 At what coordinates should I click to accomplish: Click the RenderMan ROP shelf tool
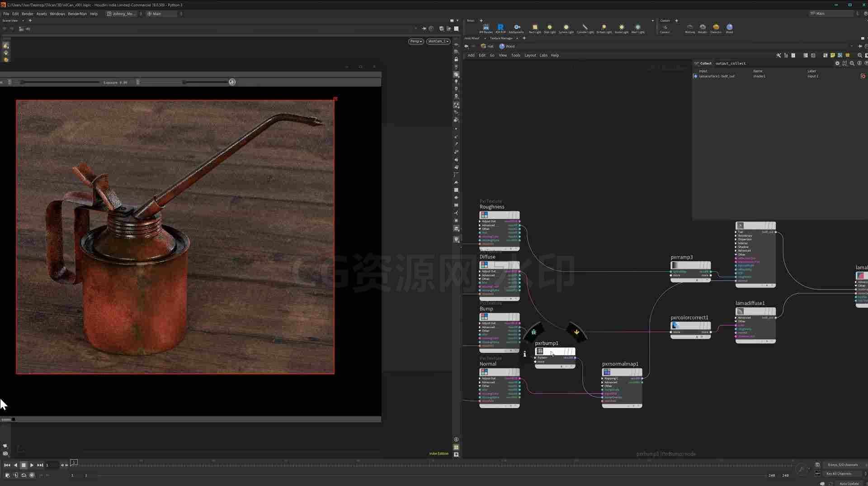[x=500, y=29]
